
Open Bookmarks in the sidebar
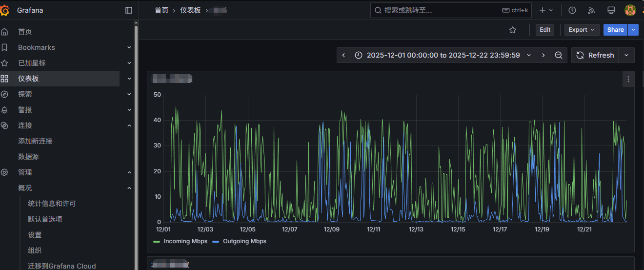point(37,47)
